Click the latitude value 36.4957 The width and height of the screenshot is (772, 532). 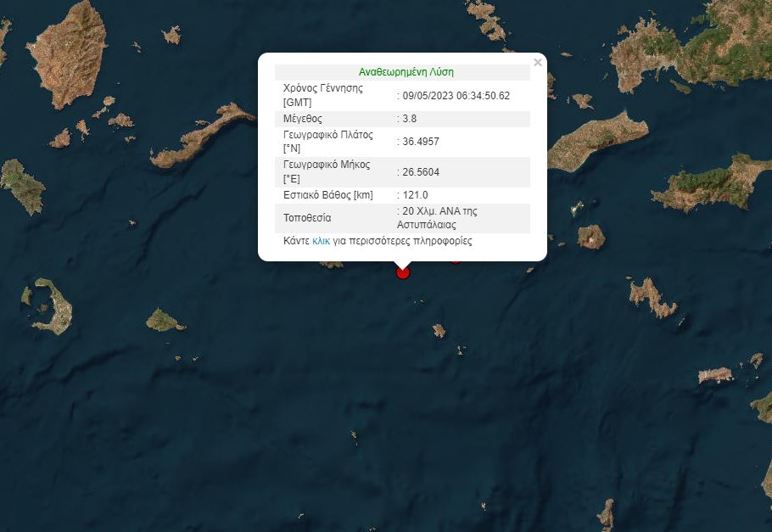coord(421,142)
